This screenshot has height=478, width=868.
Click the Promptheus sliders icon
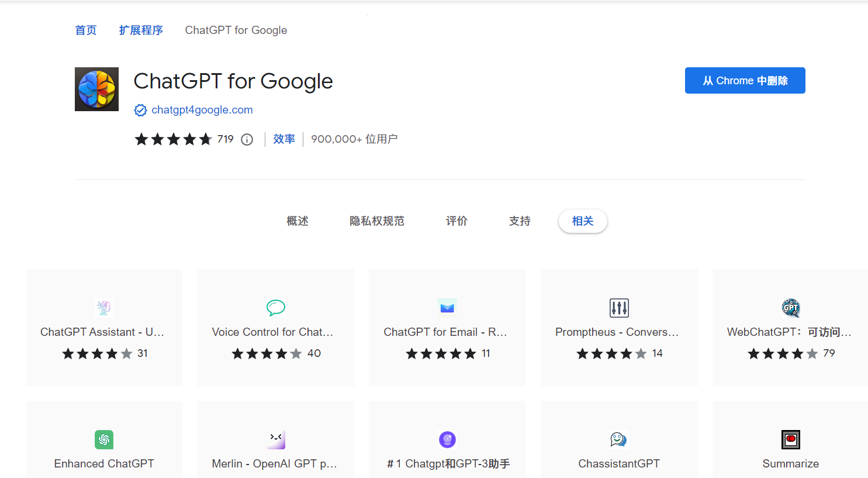[619, 307]
